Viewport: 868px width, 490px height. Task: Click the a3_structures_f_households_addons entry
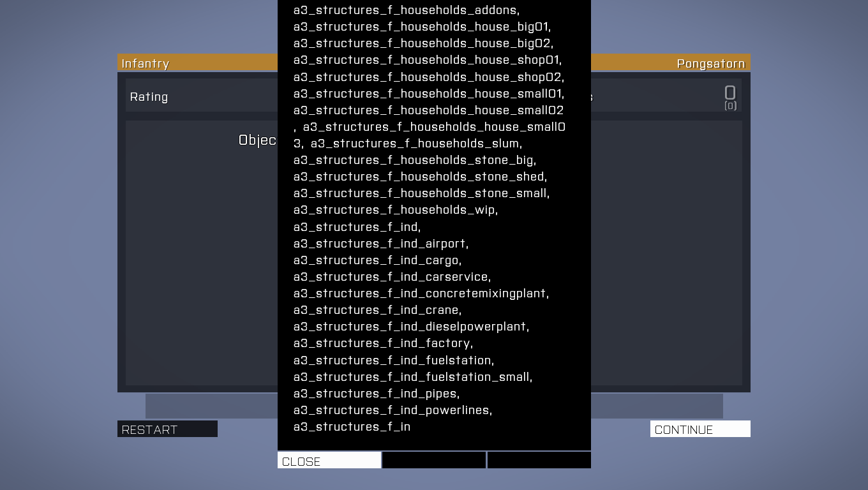406,10
